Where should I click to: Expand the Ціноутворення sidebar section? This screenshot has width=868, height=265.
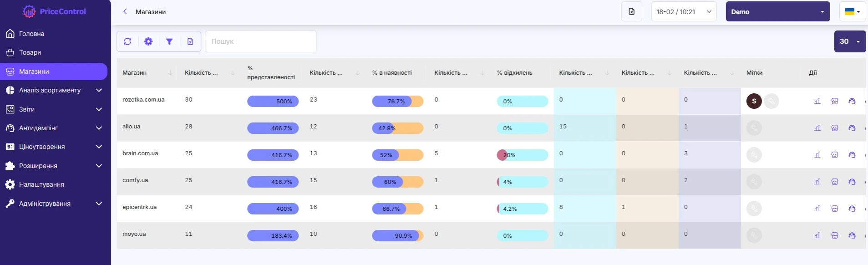point(54,147)
